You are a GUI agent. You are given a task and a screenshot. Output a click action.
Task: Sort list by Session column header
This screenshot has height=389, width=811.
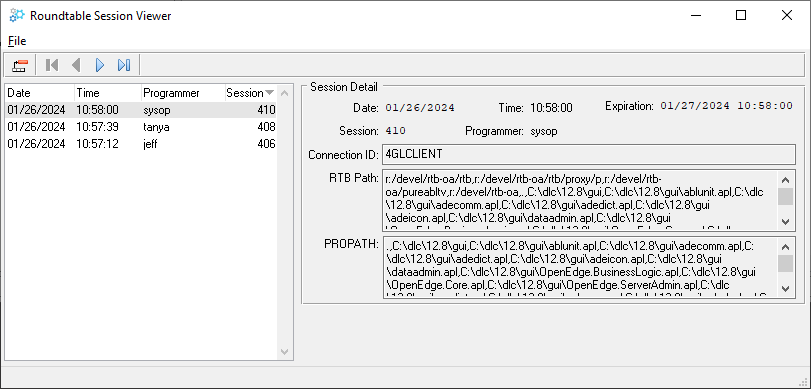(x=250, y=93)
